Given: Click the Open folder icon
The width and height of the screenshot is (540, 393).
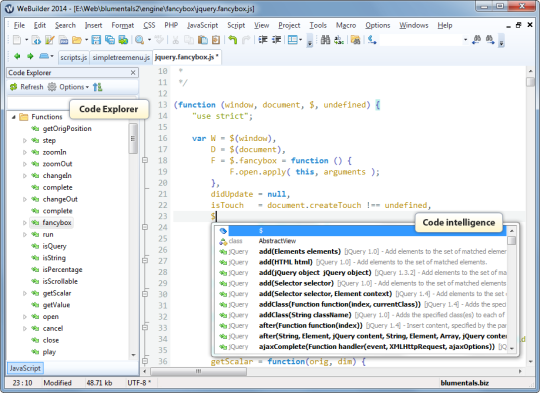Looking at the screenshot, I should coord(77,40).
